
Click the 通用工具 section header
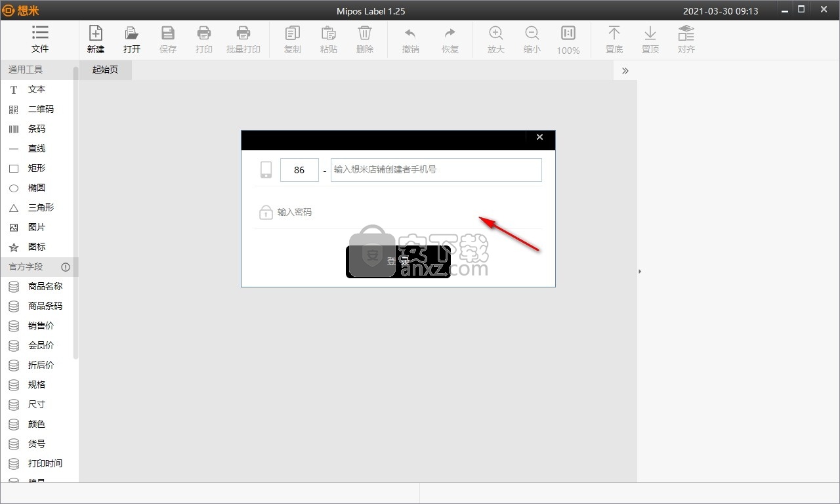coord(37,70)
